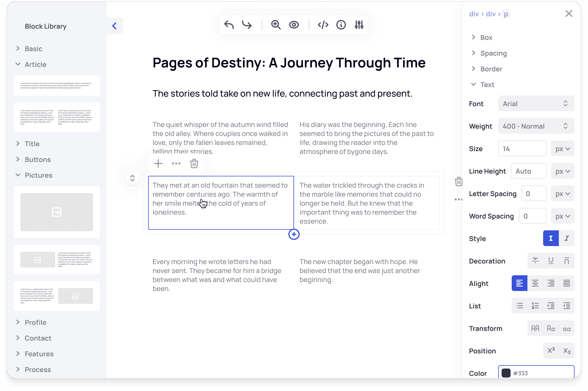Increase list indent

pyautogui.click(x=551, y=306)
